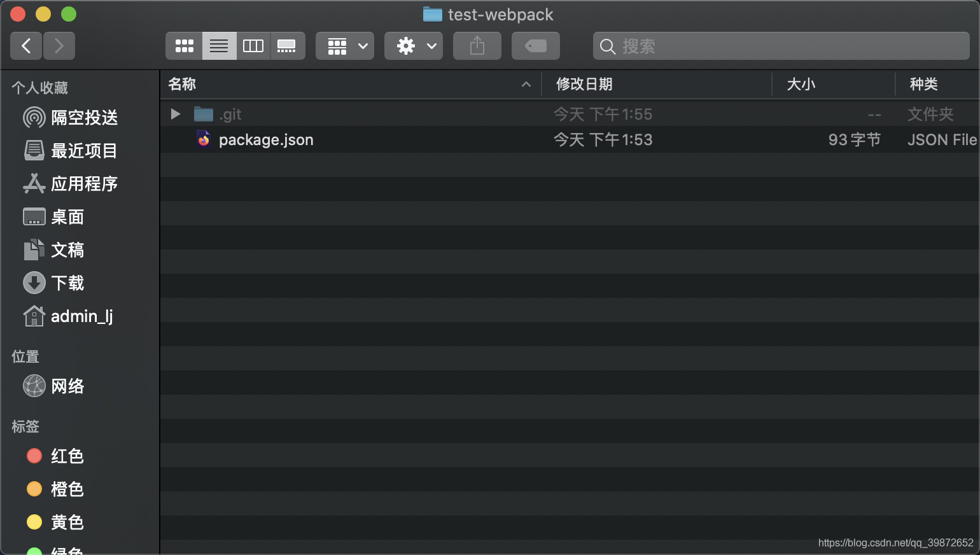Minimize the Finder window
Viewport: 980px width, 555px height.
(43, 14)
